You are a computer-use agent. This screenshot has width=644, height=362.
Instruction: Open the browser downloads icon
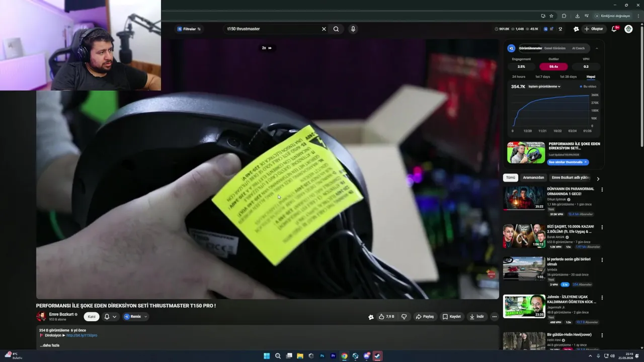577,16
